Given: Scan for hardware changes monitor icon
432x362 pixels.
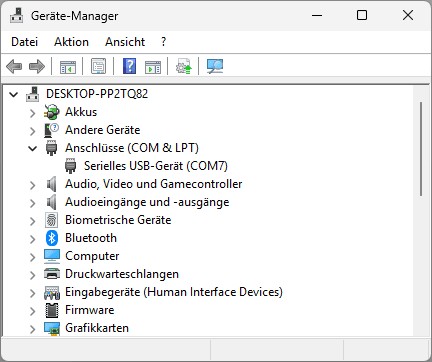Looking at the screenshot, I should pos(215,66).
